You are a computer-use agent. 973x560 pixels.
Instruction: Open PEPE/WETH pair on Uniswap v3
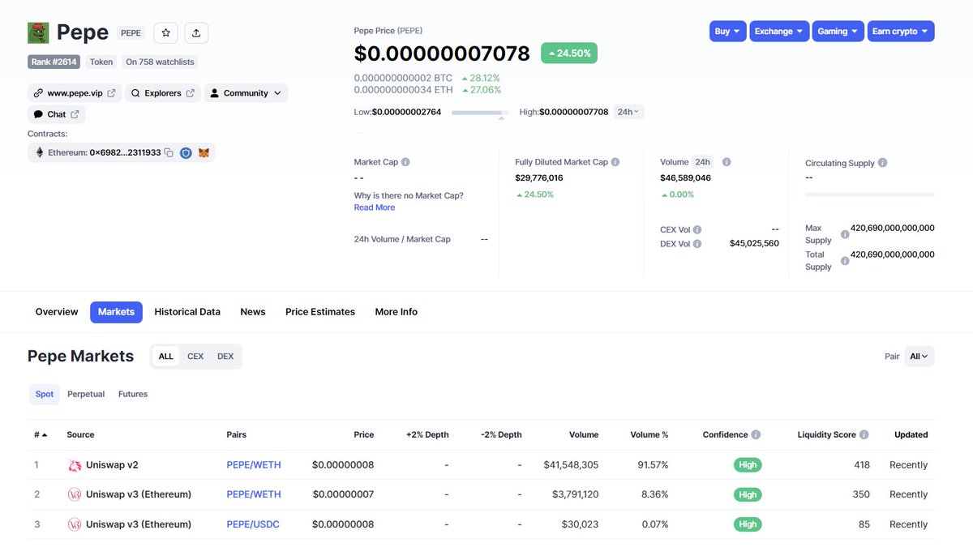pyautogui.click(x=254, y=494)
